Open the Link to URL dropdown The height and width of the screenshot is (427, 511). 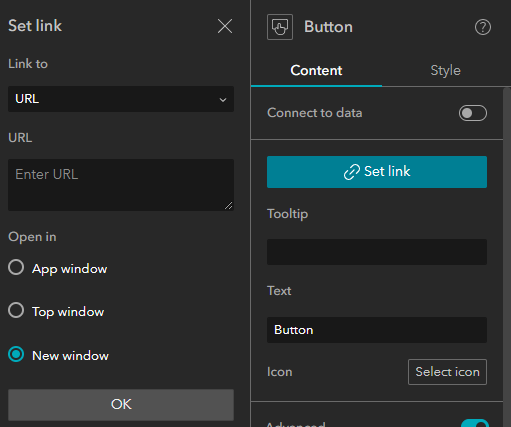(x=121, y=99)
